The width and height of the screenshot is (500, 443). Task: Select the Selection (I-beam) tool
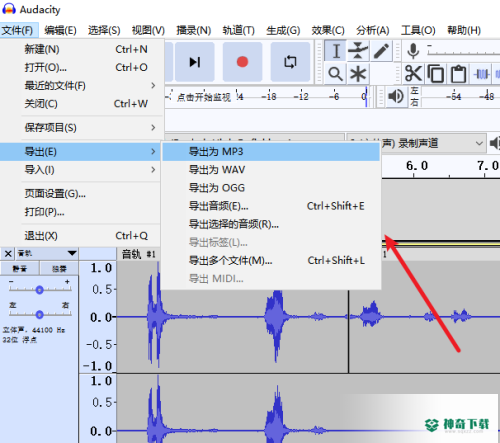(336, 51)
